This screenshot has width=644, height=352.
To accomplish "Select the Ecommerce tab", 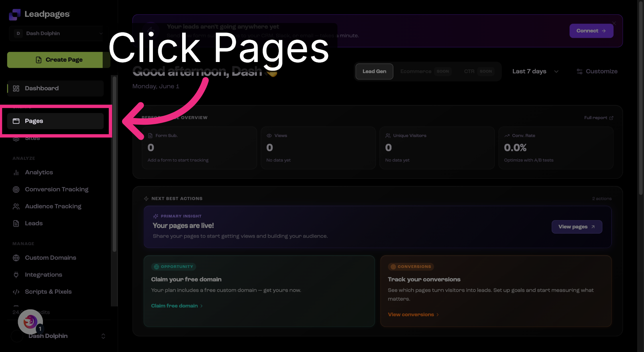I will point(426,71).
